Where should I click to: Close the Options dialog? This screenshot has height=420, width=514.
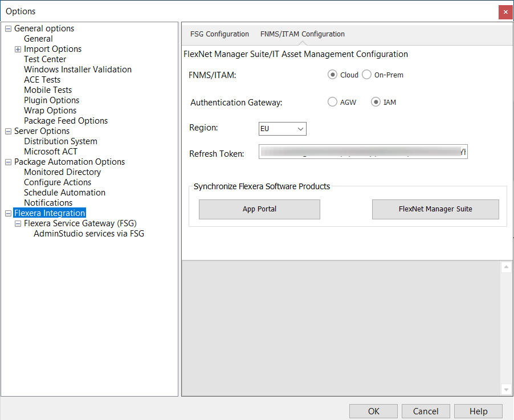tap(505, 12)
